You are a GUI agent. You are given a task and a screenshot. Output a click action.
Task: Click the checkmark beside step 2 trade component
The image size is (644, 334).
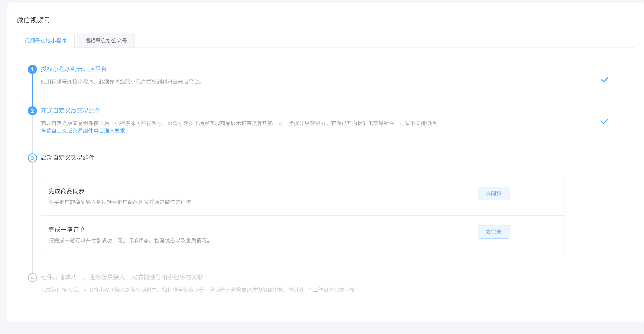(x=604, y=121)
